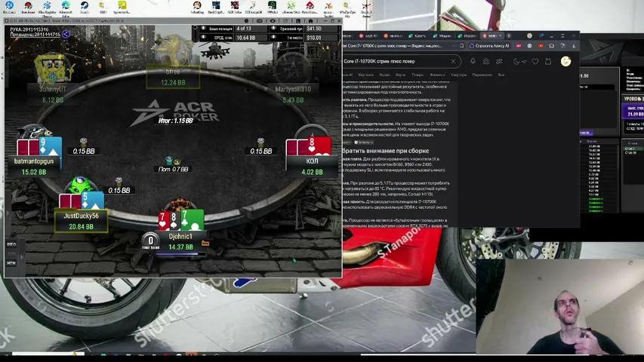Click the '$41.50' prize pool value

pyautogui.click(x=314, y=29)
